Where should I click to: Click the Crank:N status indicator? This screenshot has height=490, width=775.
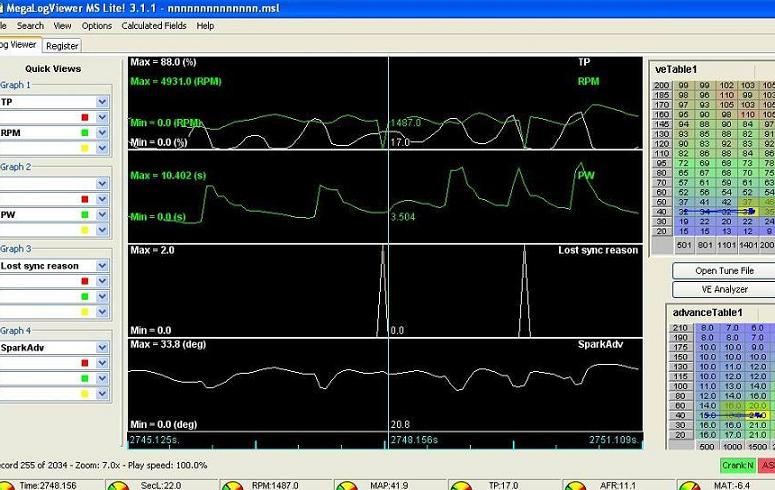pos(737,465)
